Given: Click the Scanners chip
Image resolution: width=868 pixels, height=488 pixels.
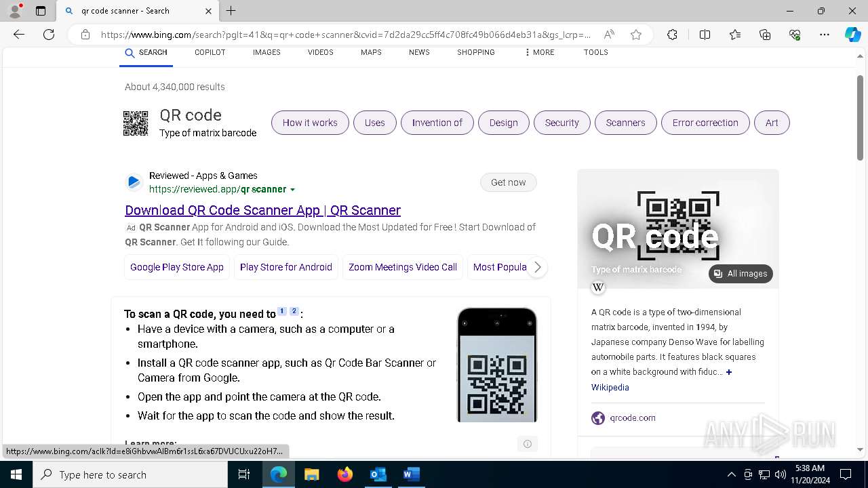Looking at the screenshot, I should 625,123.
